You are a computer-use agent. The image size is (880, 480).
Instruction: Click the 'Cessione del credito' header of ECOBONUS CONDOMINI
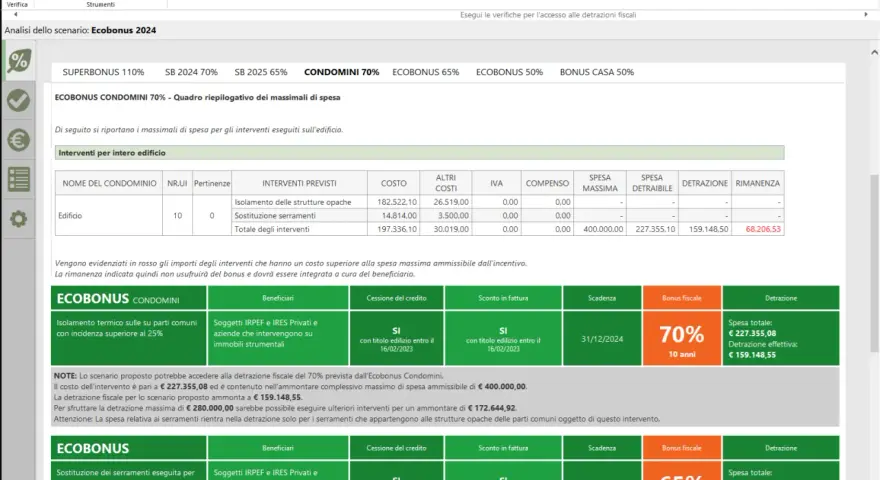(x=396, y=298)
